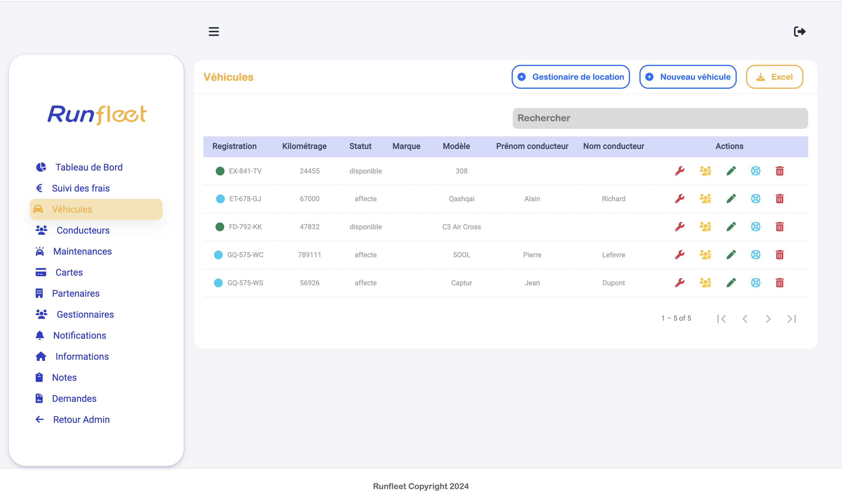This screenshot has height=504, width=842.
Task: Export the vehicle list with the Excel button
Action: click(774, 77)
